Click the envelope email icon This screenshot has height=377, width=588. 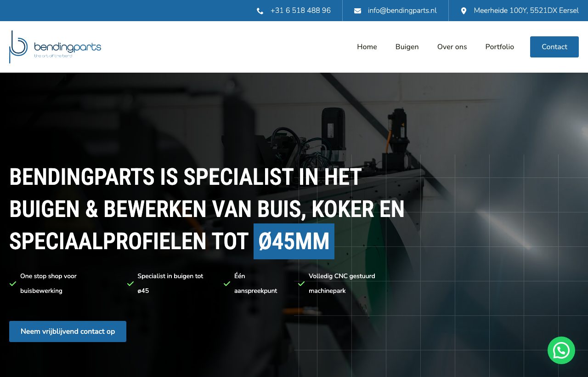tap(357, 11)
